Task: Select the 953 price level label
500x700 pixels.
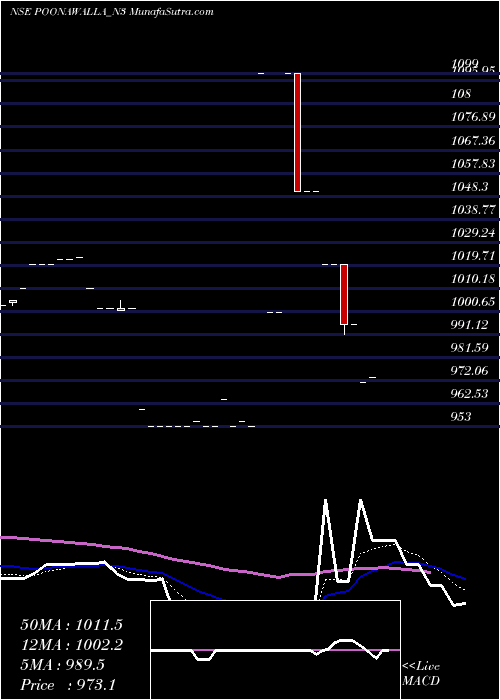Action: (461, 417)
